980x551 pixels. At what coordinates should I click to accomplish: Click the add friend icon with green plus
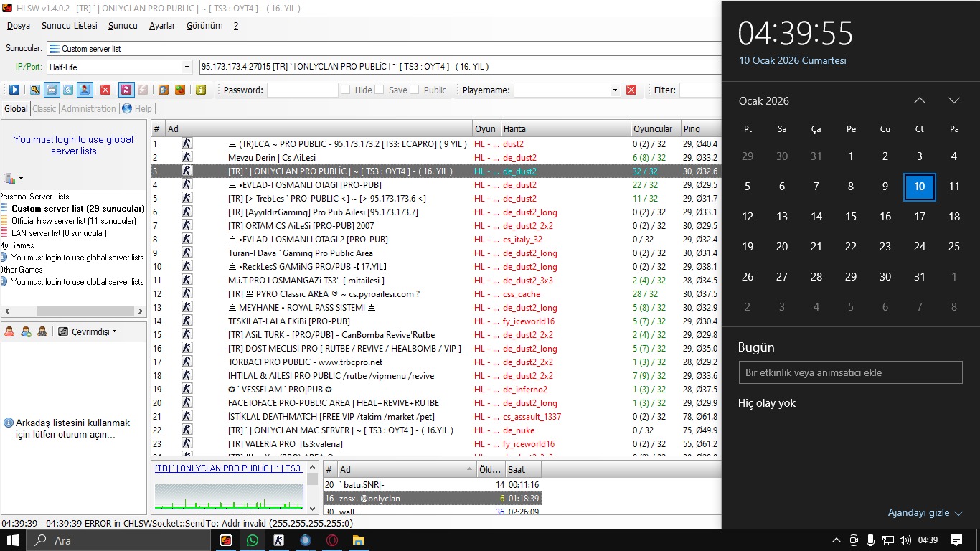(27, 331)
